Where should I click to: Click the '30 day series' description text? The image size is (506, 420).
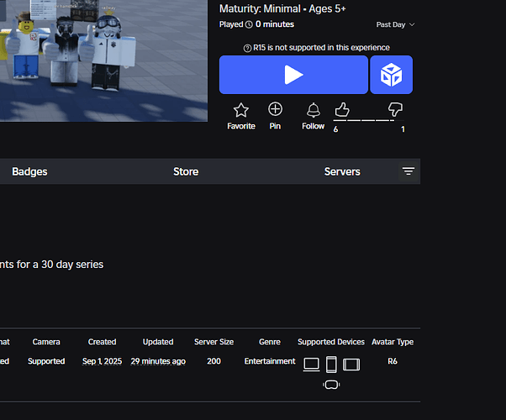click(72, 265)
